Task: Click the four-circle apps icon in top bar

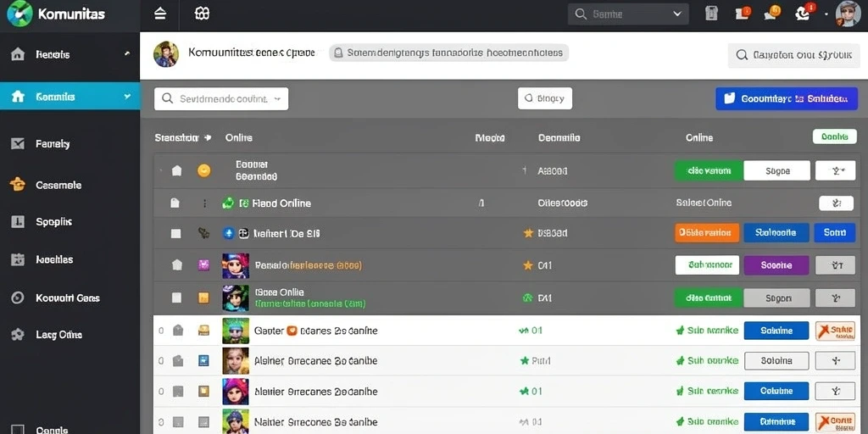Action: (202, 14)
